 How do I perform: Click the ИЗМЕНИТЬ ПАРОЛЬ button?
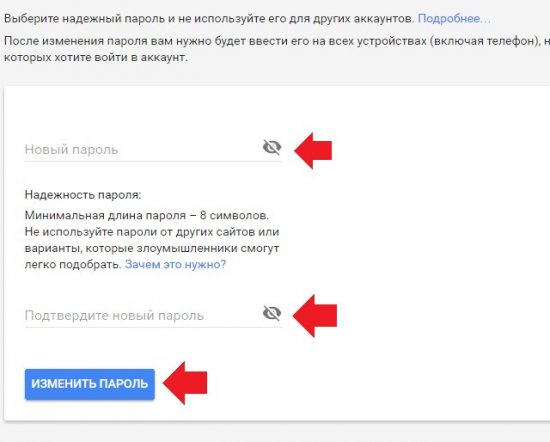click(90, 384)
